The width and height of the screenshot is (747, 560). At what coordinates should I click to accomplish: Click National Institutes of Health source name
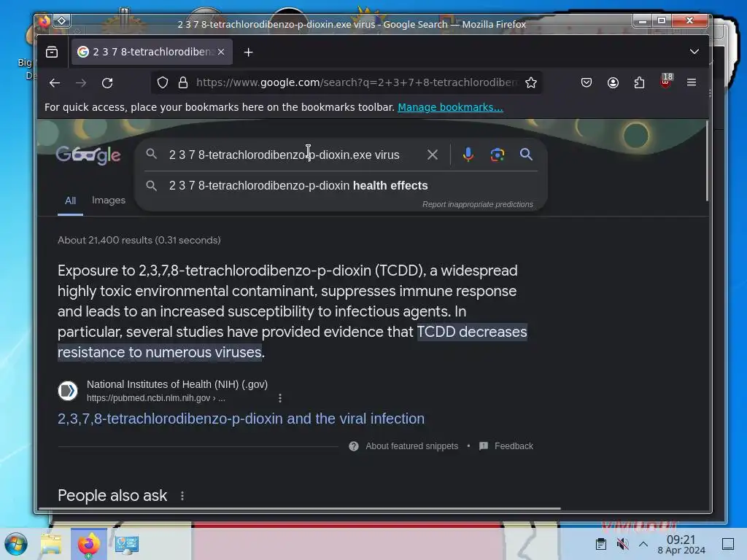(x=177, y=384)
